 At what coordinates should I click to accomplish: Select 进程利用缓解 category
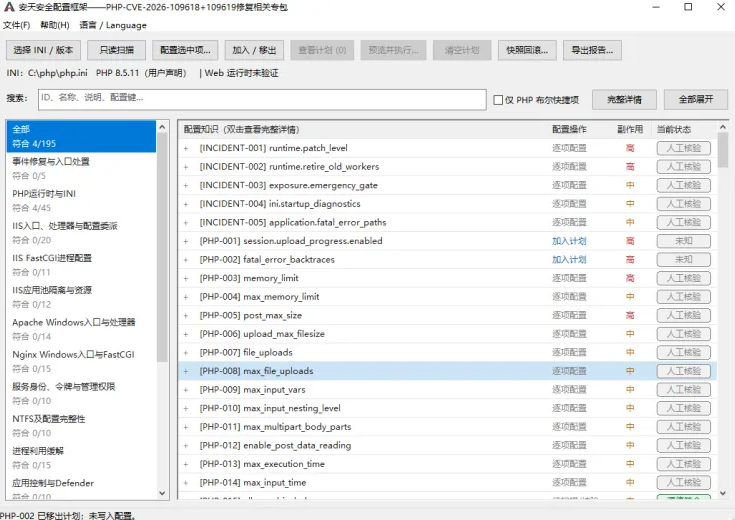pos(81,458)
